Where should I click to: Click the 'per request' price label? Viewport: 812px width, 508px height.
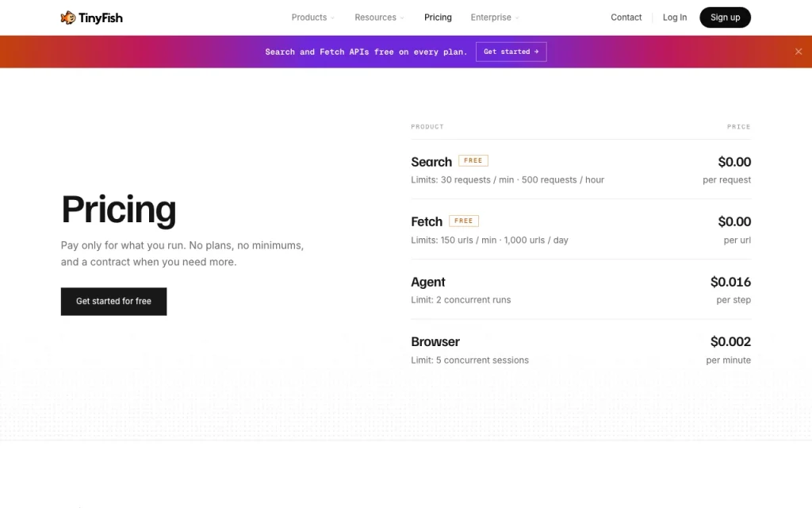click(726, 180)
